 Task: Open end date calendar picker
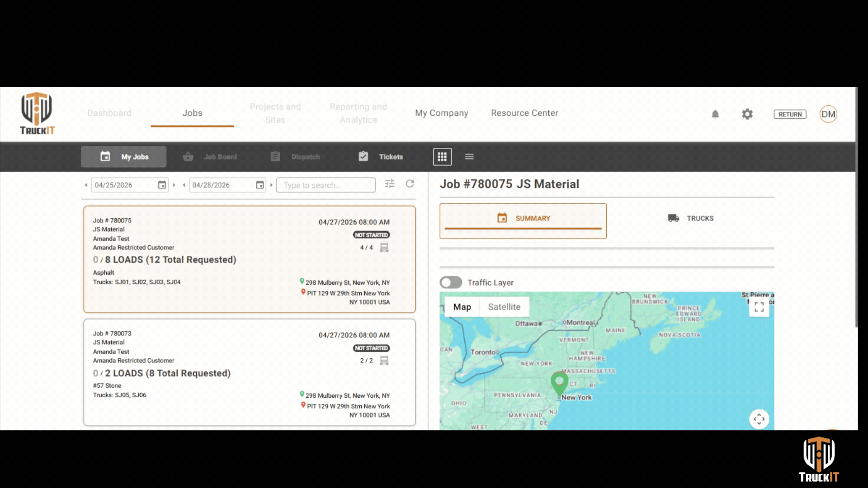pos(260,185)
